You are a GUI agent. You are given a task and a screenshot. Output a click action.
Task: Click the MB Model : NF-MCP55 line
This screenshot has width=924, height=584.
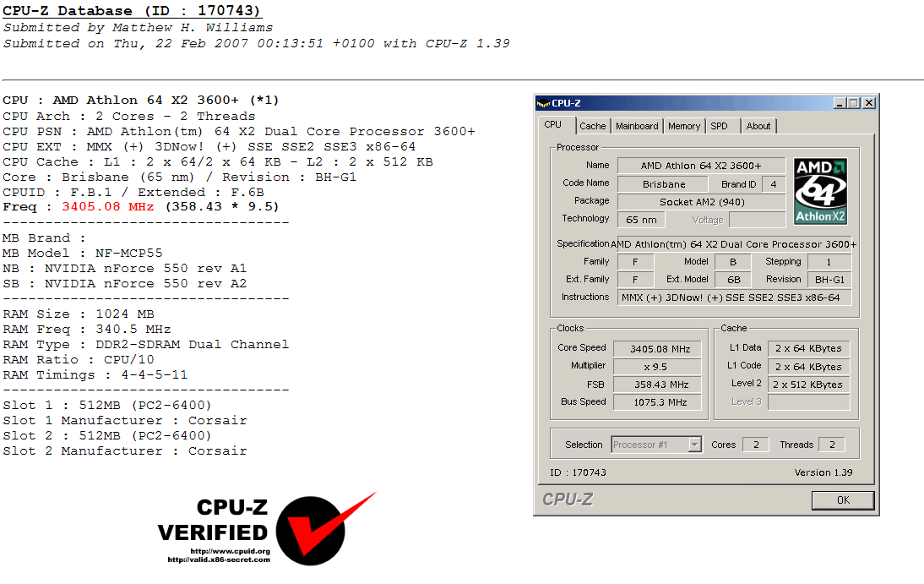pyautogui.click(x=83, y=253)
